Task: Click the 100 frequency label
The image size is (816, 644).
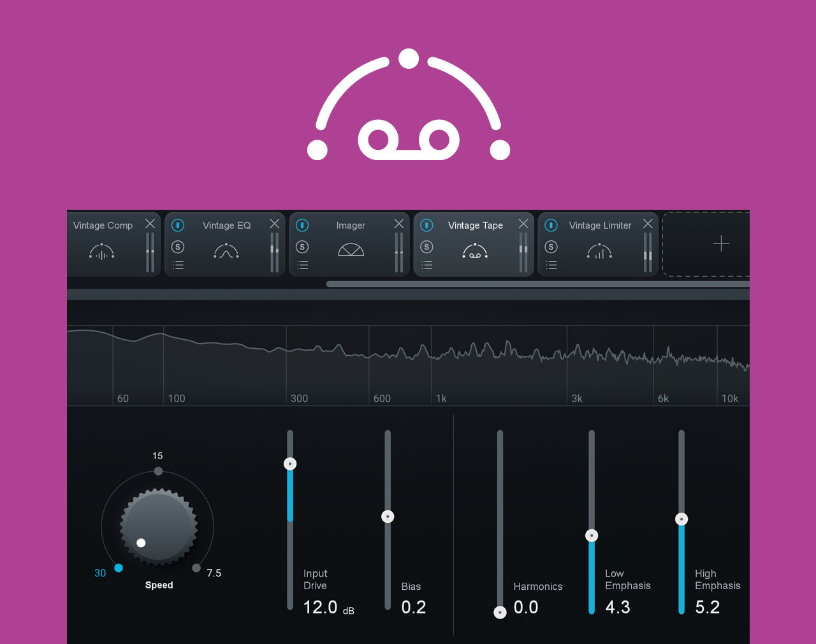Action: coord(177,399)
